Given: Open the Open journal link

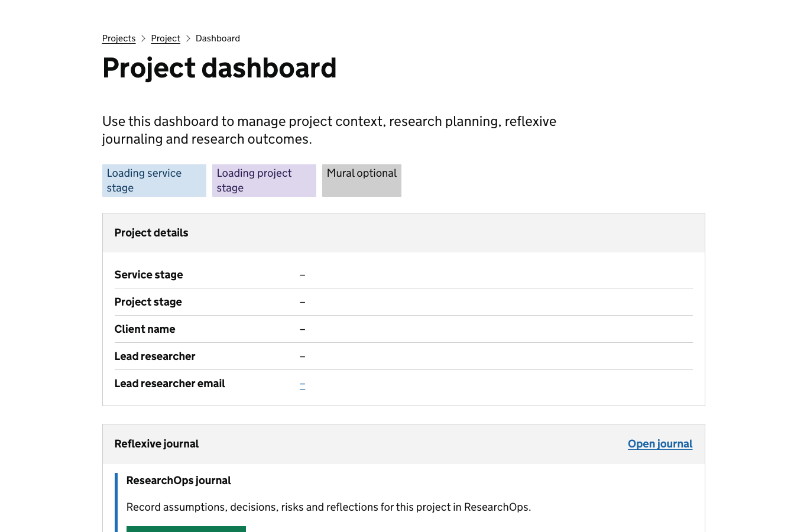Looking at the screenshot, I should click(660, 444).
